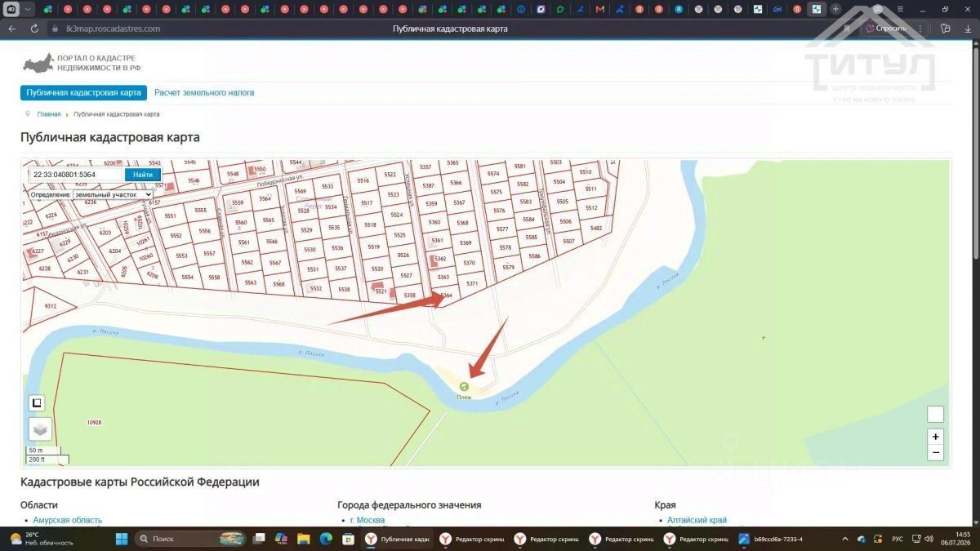
Task: Click the cadastral number search field
Action: pyautogui.click(x=77, y=175)
